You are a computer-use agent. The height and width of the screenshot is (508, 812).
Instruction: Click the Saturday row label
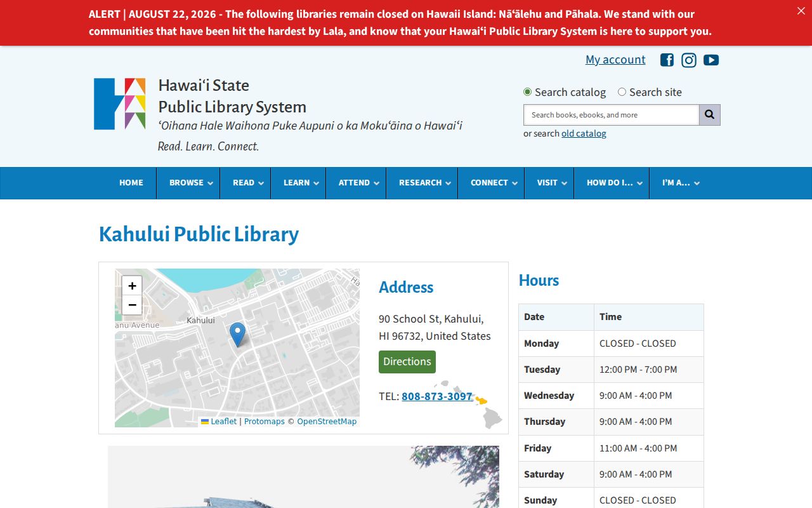click(544, 474)
